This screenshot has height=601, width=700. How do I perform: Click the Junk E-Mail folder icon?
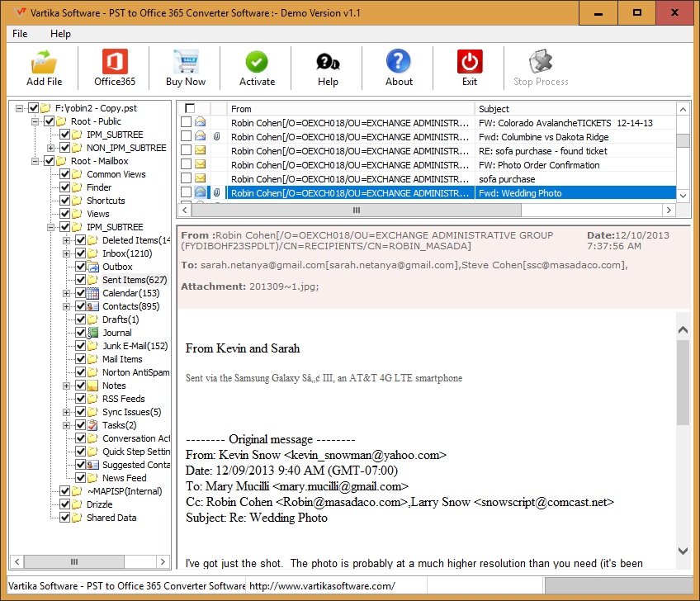pos(92,346)
